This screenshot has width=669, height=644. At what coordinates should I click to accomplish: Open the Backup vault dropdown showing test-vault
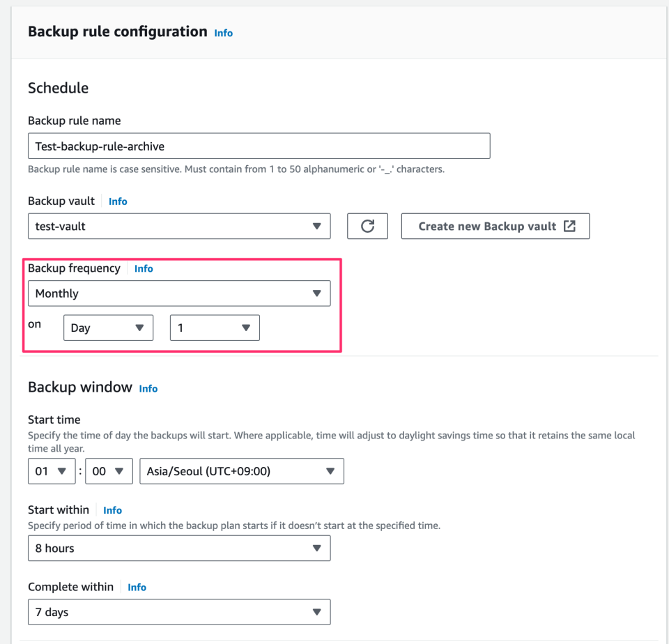pos(179,226)
